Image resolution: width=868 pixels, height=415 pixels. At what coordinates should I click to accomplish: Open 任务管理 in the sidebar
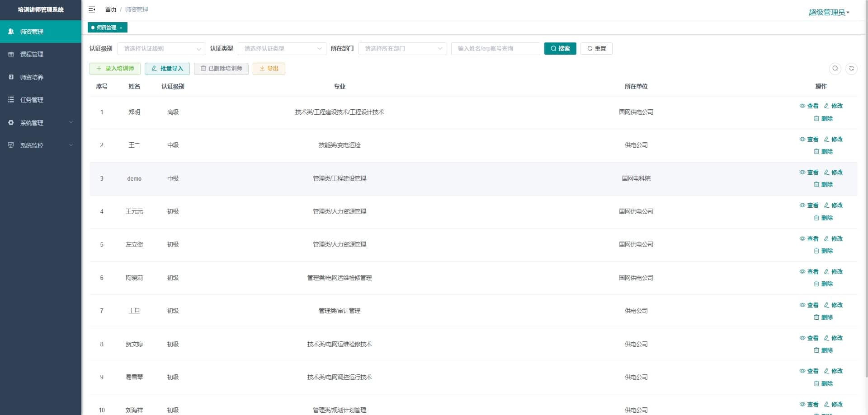[x=41, y=100]
